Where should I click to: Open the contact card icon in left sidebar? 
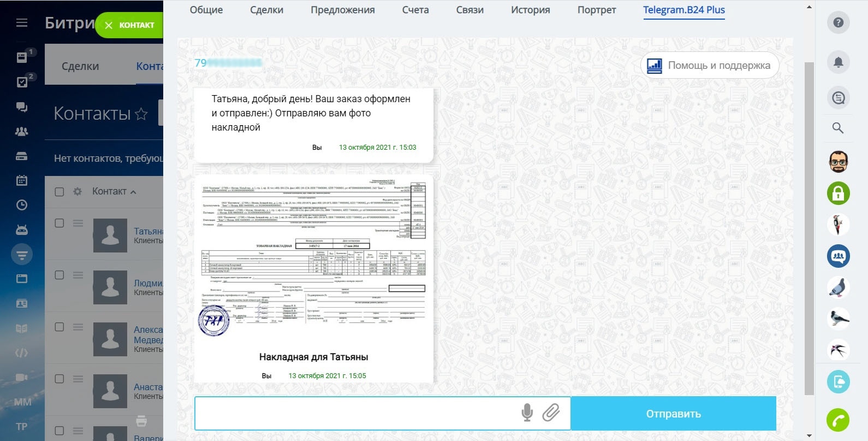22,303
